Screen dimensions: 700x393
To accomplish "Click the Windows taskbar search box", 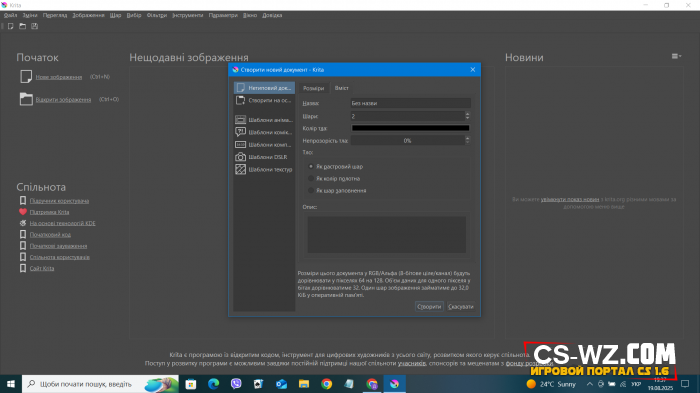I will pos(100,384).
